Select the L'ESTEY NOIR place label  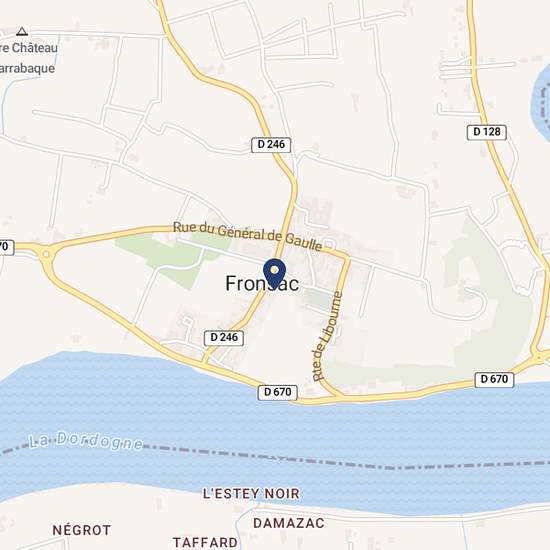click(251, 494)
